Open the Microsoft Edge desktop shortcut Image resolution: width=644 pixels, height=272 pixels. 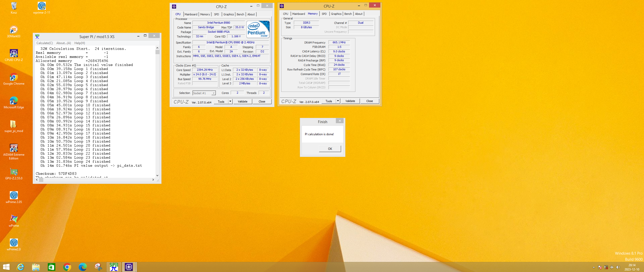14,103
